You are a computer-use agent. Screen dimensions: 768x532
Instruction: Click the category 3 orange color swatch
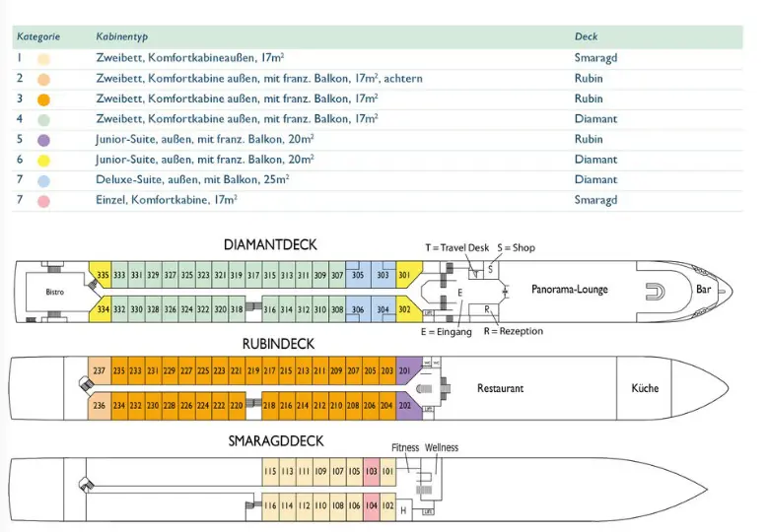pos(43,100)
